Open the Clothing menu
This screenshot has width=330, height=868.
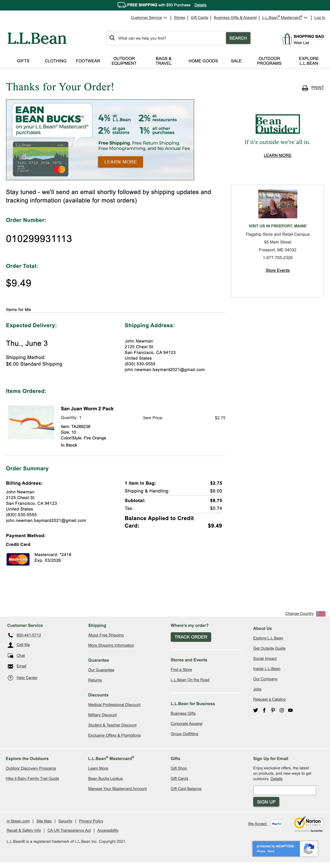[x=56, y=61]
